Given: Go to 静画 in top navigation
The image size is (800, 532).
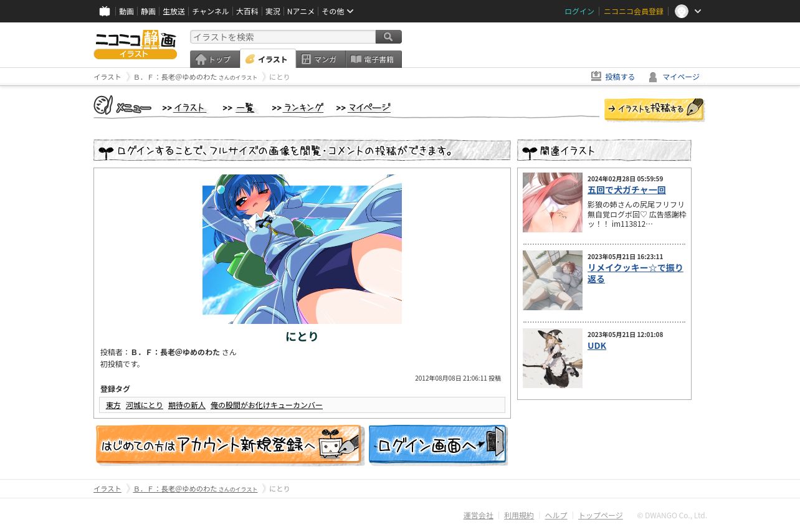Looking at the screenshot, I should coord(148,11).
